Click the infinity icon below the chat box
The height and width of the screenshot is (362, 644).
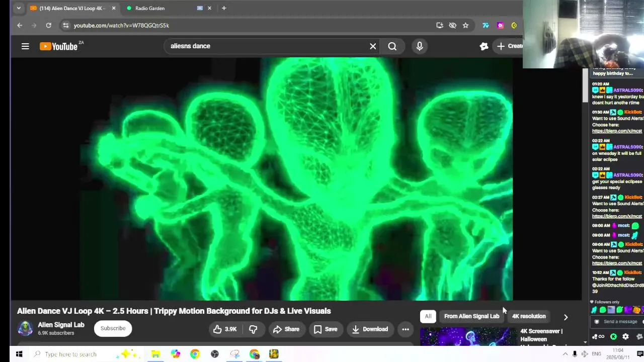(x=601, y=337)
